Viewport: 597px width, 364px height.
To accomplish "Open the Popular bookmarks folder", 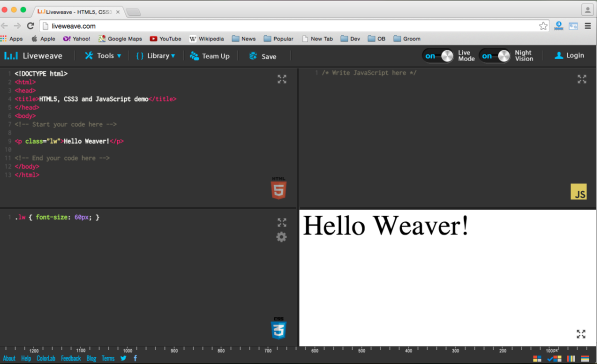I will [x=278, y=39].
